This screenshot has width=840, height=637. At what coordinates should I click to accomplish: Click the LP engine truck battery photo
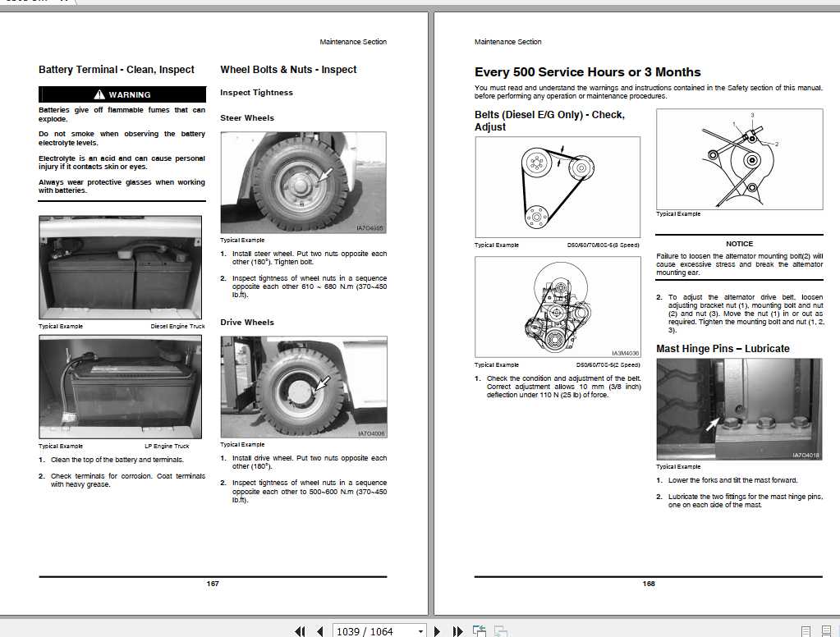[x=120, y=387]
